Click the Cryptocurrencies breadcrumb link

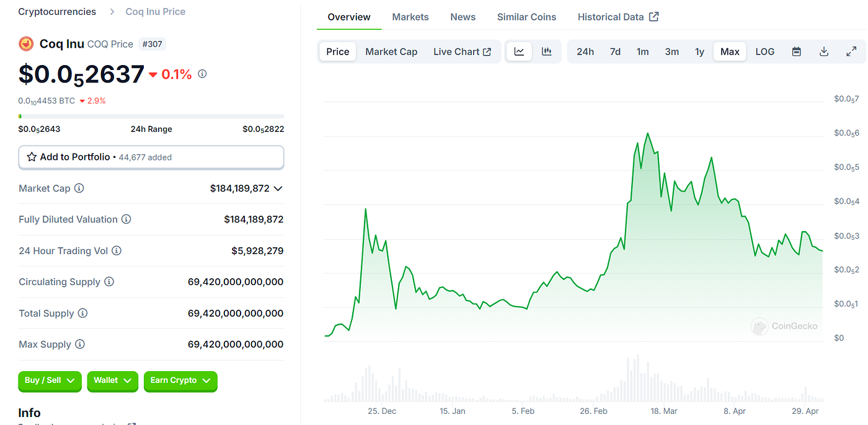tap(57, 12)
